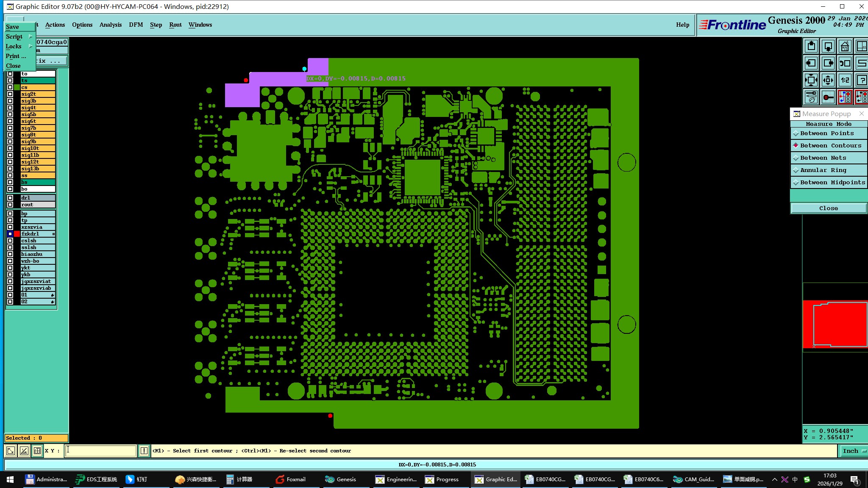Screen dimensions: 868x488
Task: Open the Analysis menu
Action: [110, 25]
